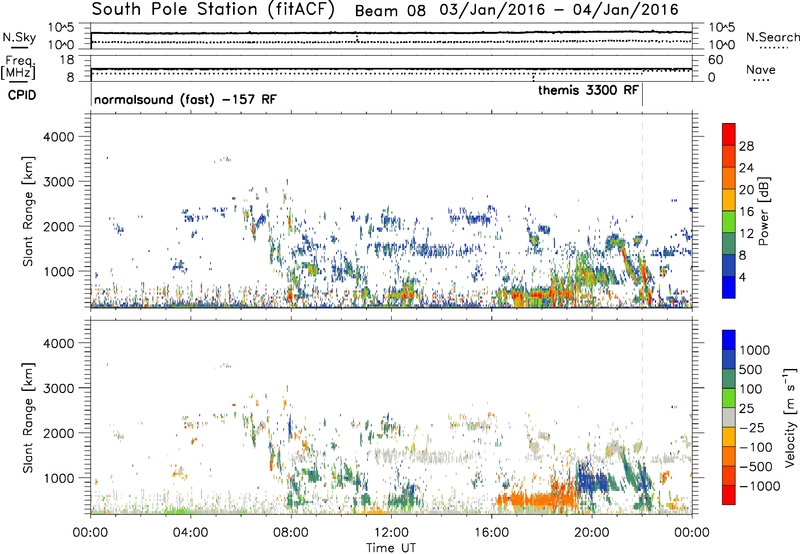Click the 'Beam 08' label

[x=390, y=11]
